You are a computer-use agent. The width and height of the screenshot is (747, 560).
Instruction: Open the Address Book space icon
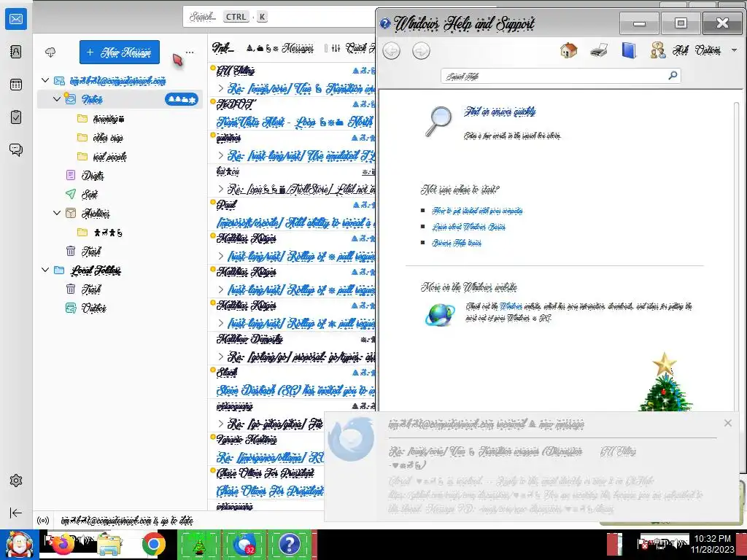(x=16, y=52)
